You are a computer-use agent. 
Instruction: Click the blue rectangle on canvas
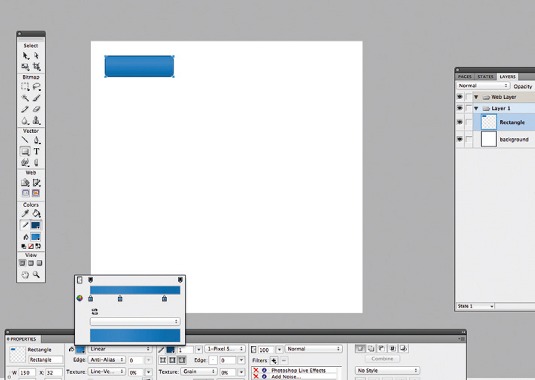pyautogui.click(x=139, y=66)
